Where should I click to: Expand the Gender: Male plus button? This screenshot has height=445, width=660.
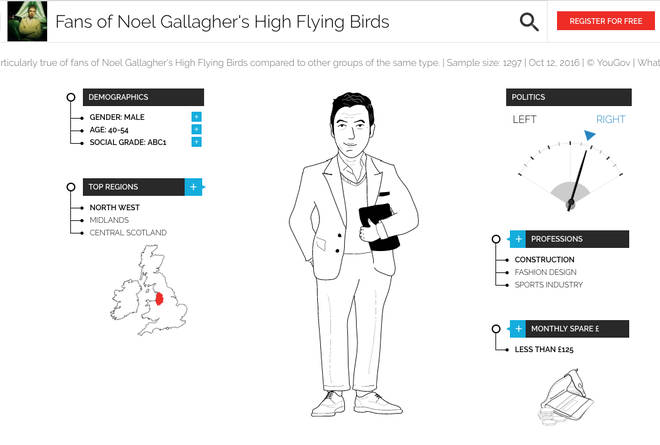tap(196, 117)
